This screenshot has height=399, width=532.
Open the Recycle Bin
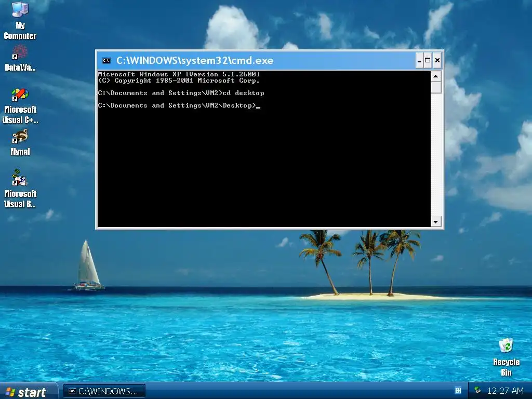click(506, 357)
